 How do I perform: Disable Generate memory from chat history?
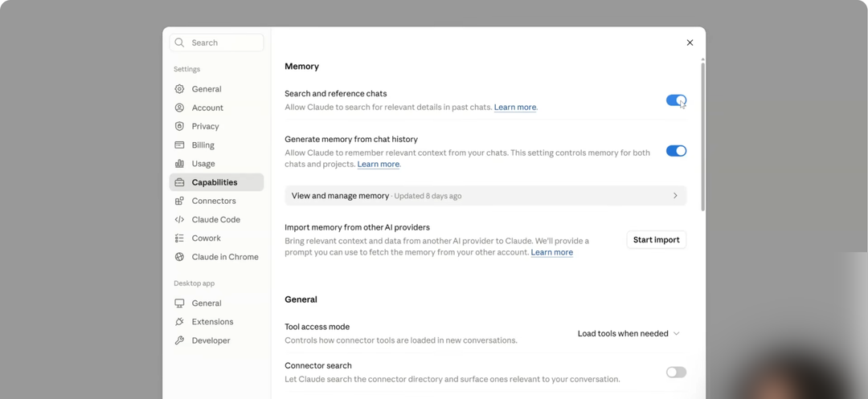pos(676,151)
